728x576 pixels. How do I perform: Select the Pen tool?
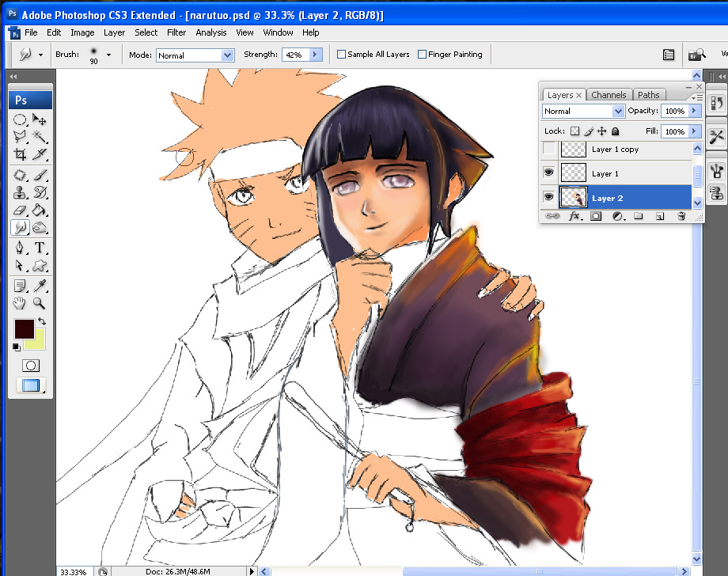pos(20,248)
